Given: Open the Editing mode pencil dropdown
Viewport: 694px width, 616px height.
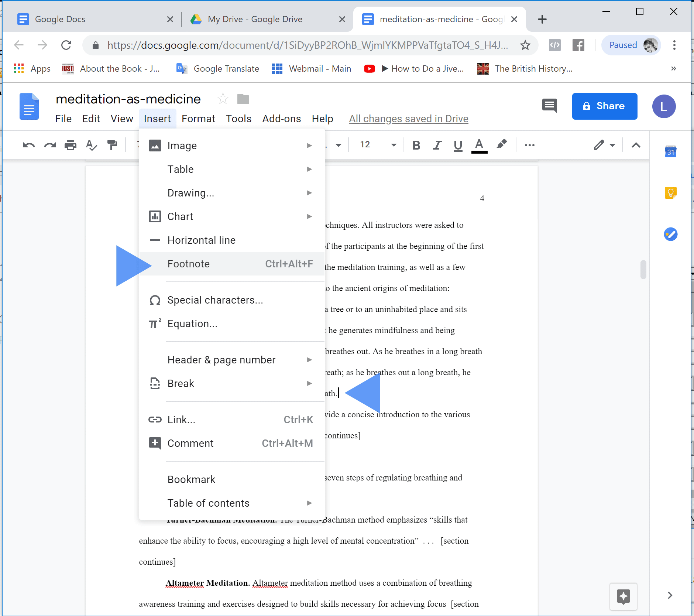Looking at the screenshot, I should tap(604, 145).
